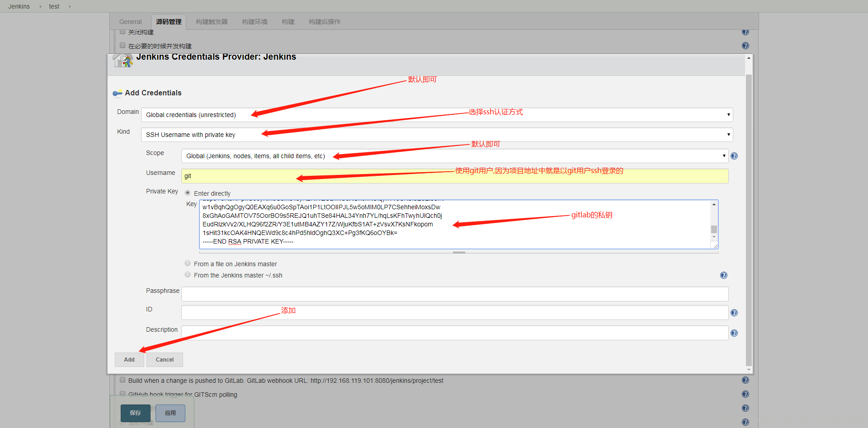Select From a file on Jenkins master
The width and height of the screenshot is (868, 428).
pos(188,263)
